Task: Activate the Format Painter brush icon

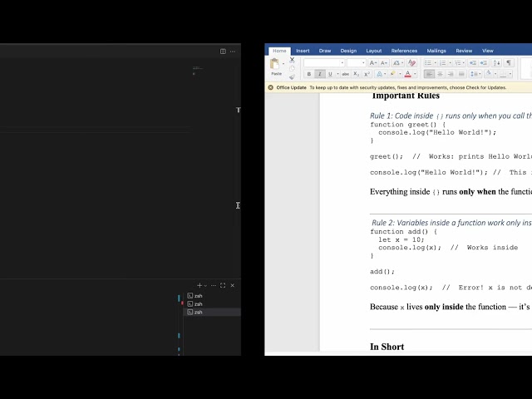Action: [292, 76]
